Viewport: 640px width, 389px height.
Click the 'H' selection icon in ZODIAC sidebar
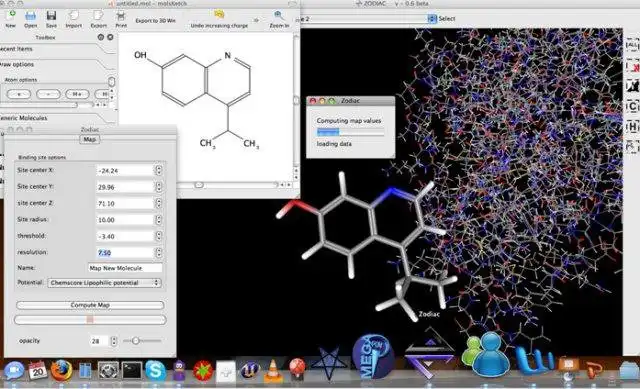tap(632, 127)
